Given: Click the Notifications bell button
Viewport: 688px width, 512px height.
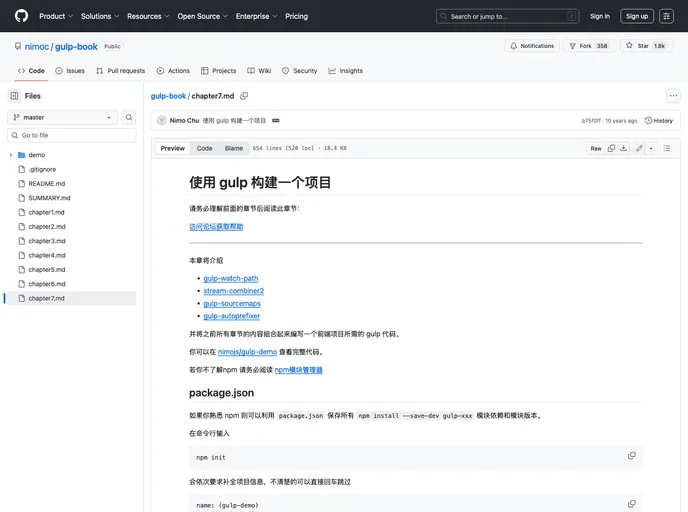Looking at the screenshot, I should click(x=532, y=46).
